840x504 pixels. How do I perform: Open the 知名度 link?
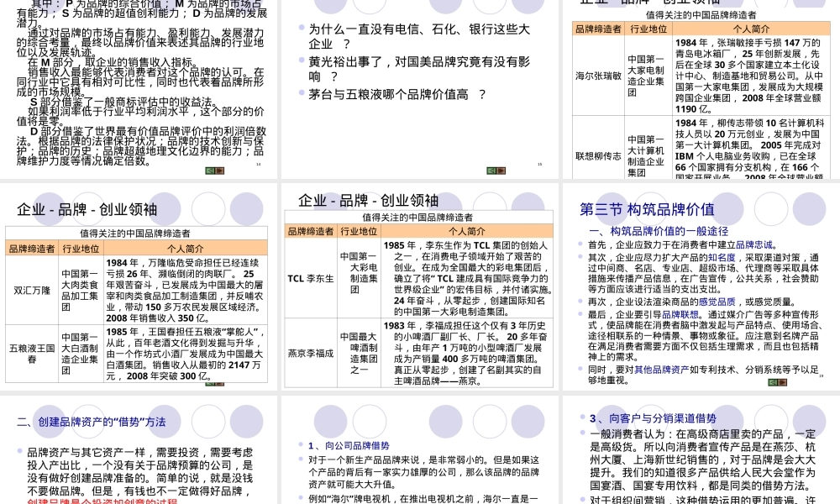(x=722, y=258)
